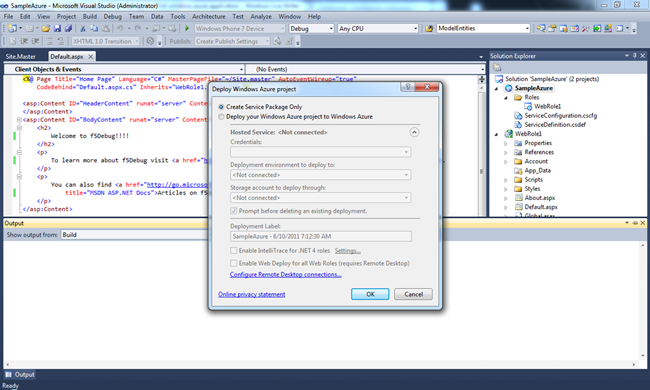The width and height of the screenshot is (650, 390).
Task: Click Cancel in the Deploy dialog
Action: point(413,294)
